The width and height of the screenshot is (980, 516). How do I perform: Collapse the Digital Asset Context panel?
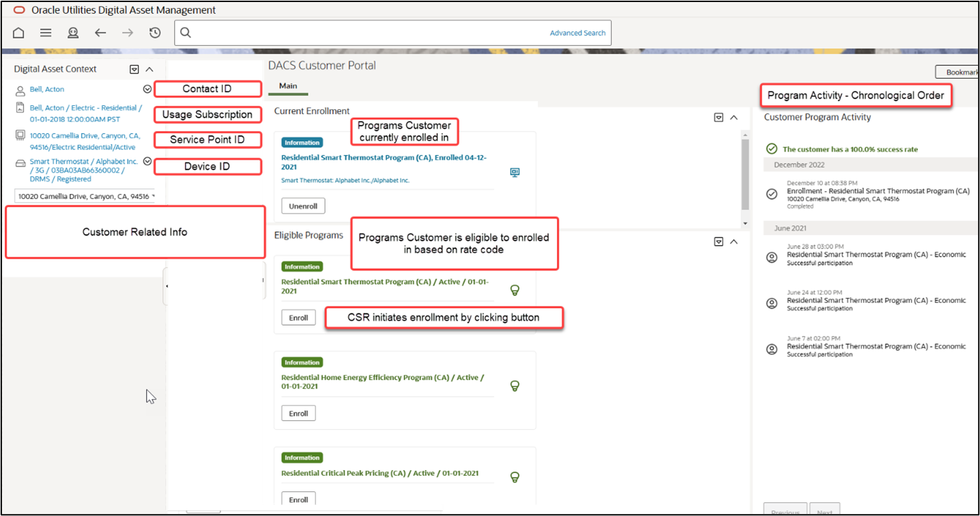click(149, 69)
